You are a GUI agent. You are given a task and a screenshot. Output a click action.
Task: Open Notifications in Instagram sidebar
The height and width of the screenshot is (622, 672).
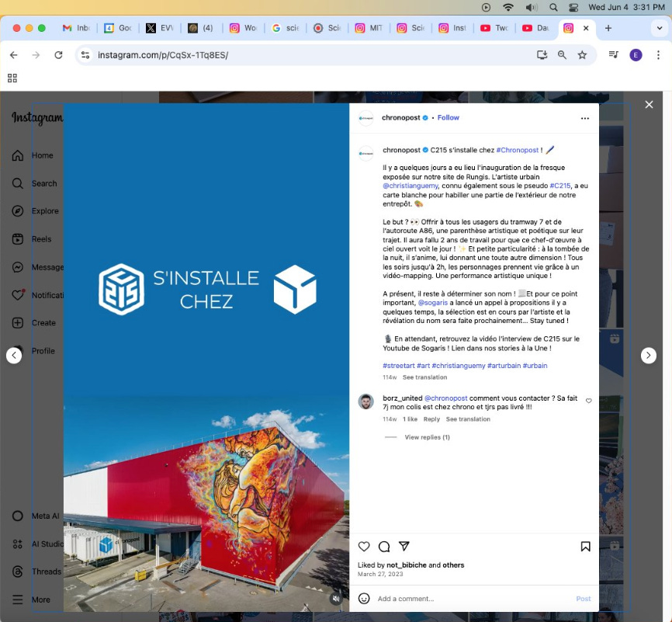(x=38, y=295)
